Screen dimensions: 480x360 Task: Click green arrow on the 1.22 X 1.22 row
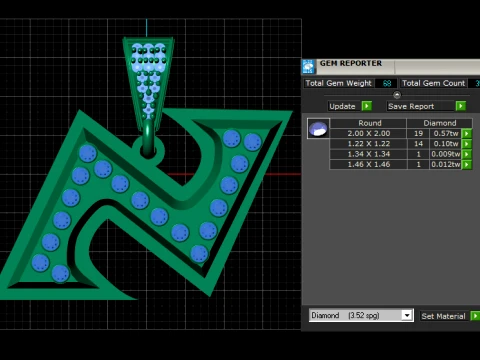pos(467,144)
